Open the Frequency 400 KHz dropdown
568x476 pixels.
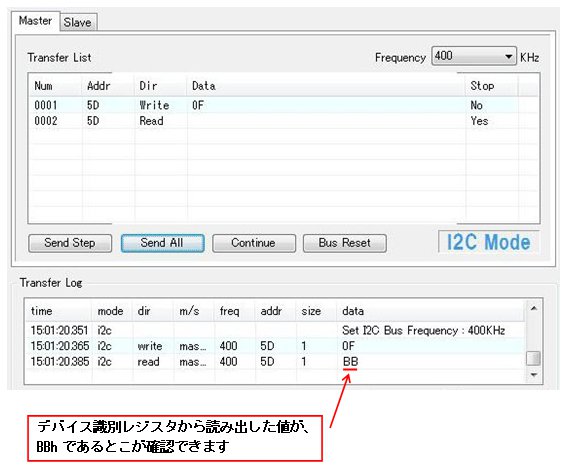coord(474,56)
